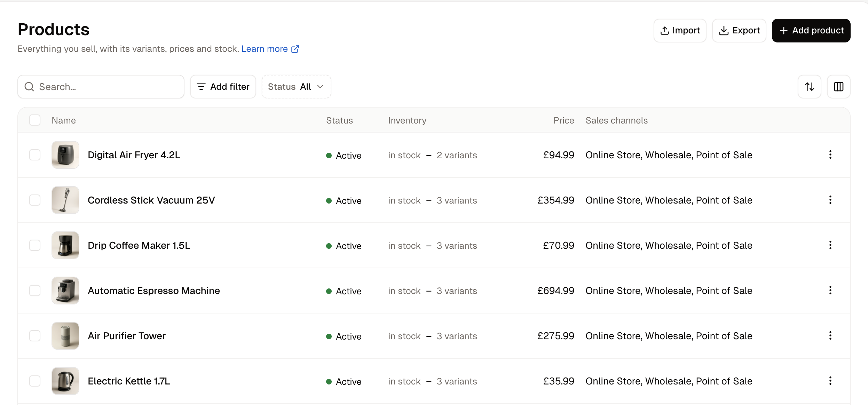Open row actions menu for Drip Coffee Maker 1.5L
The image size is (868, 405).
(x=830, y=245)
